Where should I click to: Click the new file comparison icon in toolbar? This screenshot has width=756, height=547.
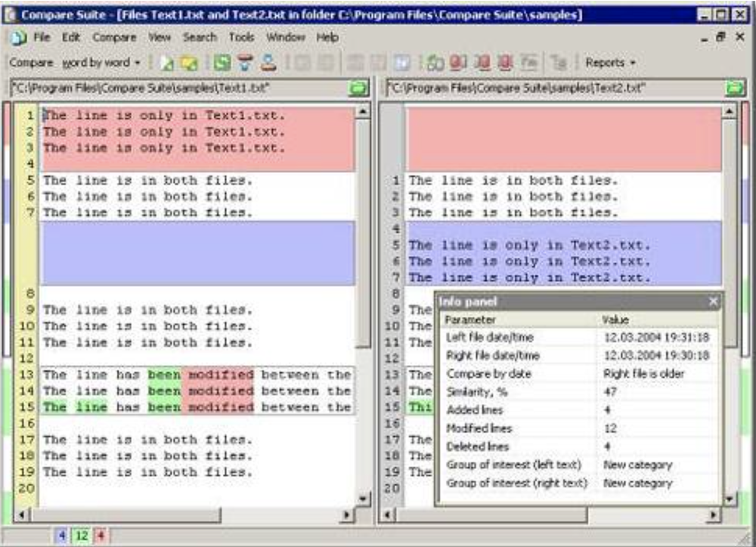[x=167, y=63]
